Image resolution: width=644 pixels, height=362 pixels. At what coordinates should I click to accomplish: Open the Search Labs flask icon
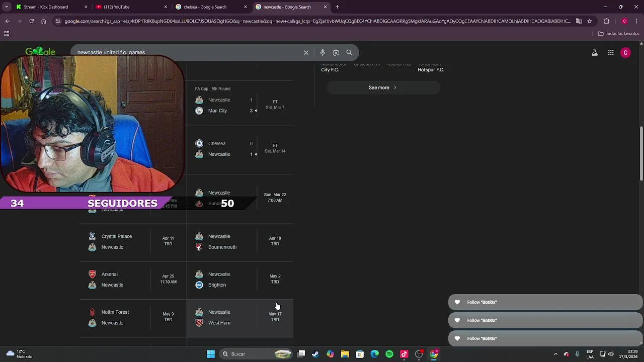pos(595,53)
